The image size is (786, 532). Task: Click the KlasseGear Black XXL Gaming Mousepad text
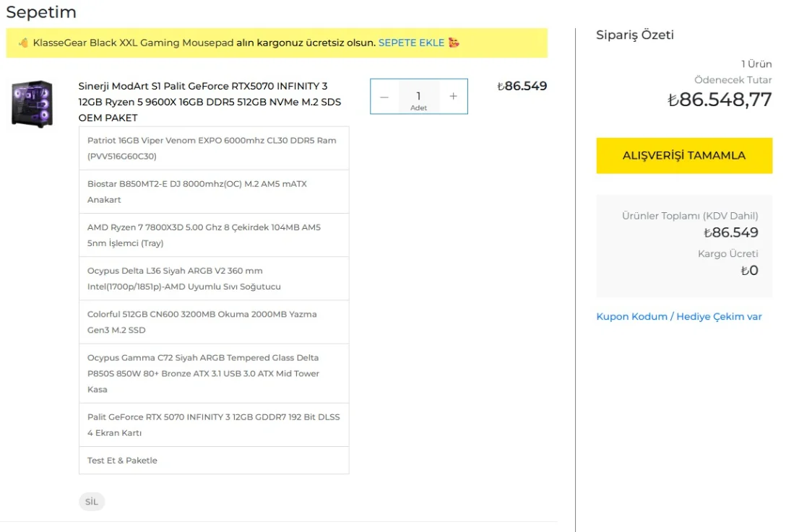coord(133,43)
